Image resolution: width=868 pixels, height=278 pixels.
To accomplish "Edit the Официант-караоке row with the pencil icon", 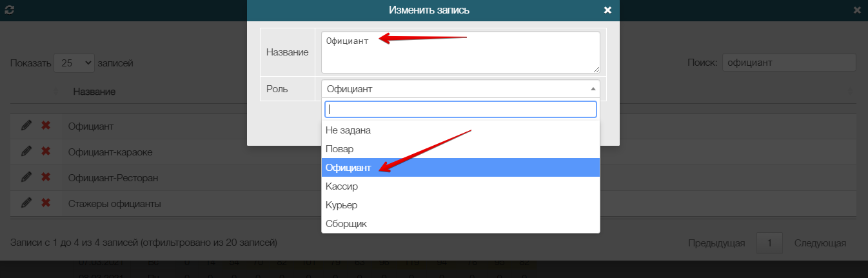I will [26, 151].
